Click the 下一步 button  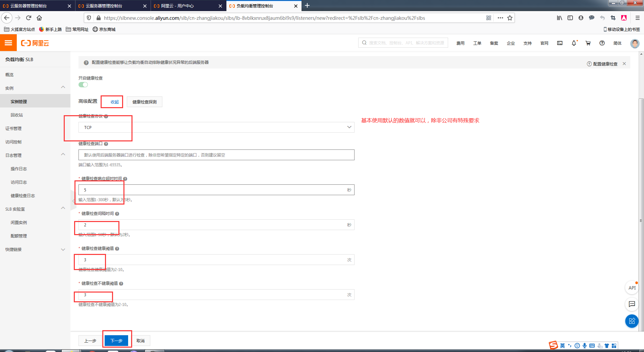click(116, 340)
